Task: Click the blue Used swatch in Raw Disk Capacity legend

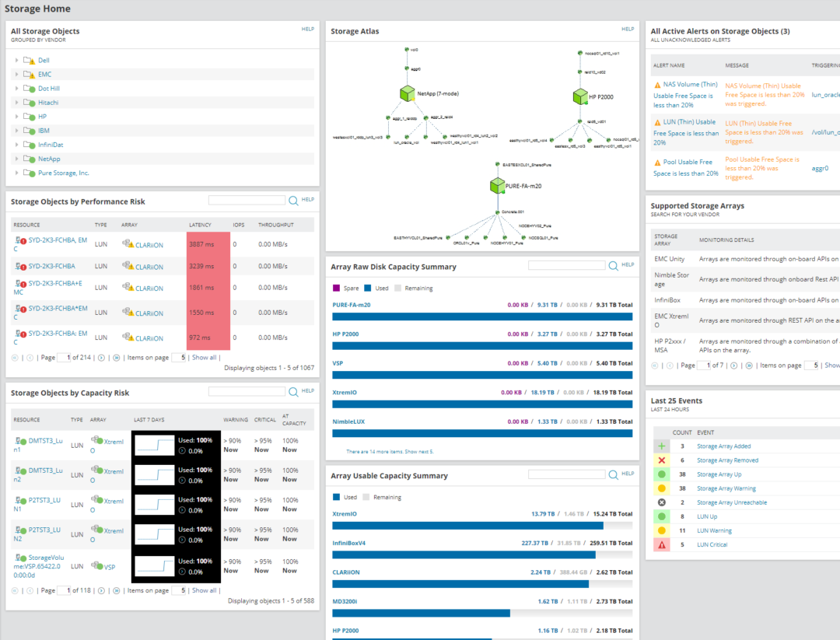Action: click(x=367, y=289)
